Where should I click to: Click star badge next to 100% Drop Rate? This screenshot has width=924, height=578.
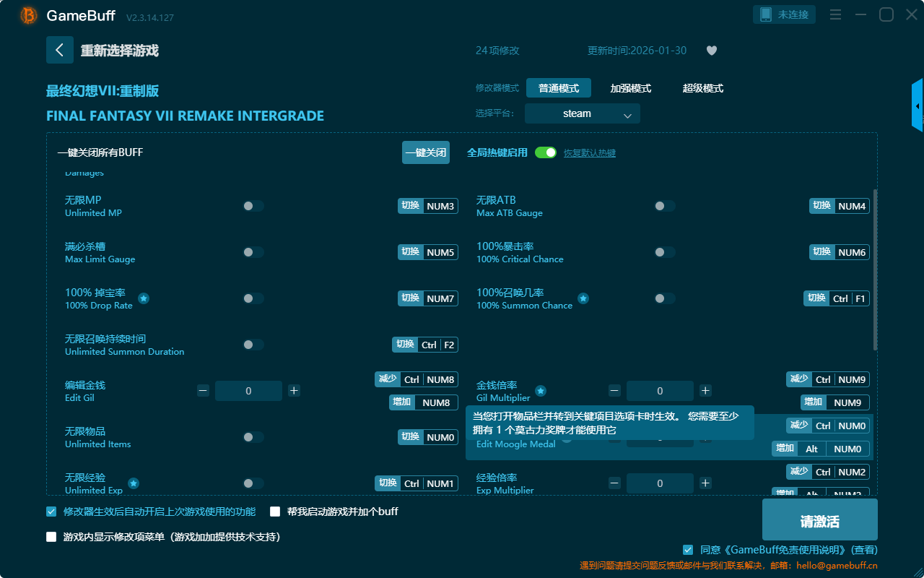click(144, 298)
